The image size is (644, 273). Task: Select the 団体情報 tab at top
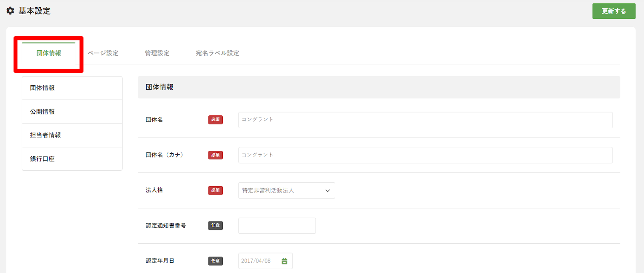pos(49,53)
